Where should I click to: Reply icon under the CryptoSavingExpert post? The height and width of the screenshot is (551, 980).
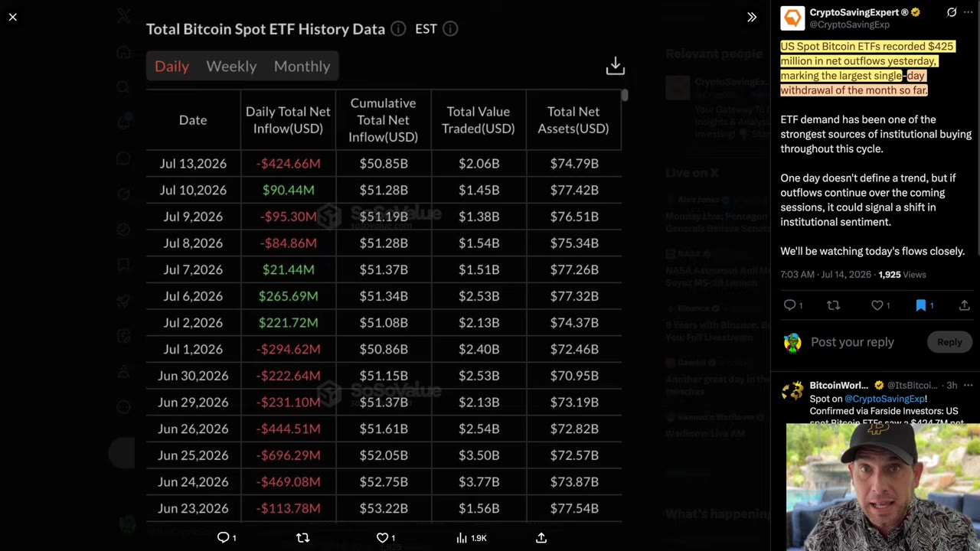point(789,305)
